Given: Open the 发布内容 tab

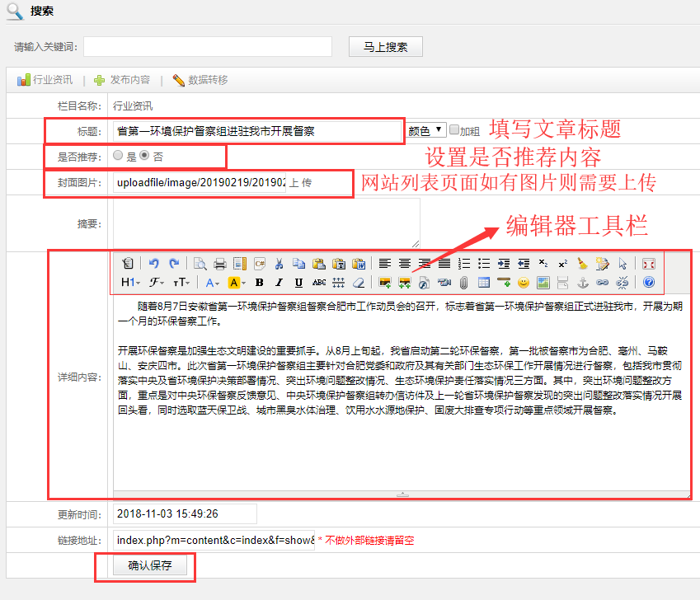Looking at the screenshot, I should click(122, 80).
